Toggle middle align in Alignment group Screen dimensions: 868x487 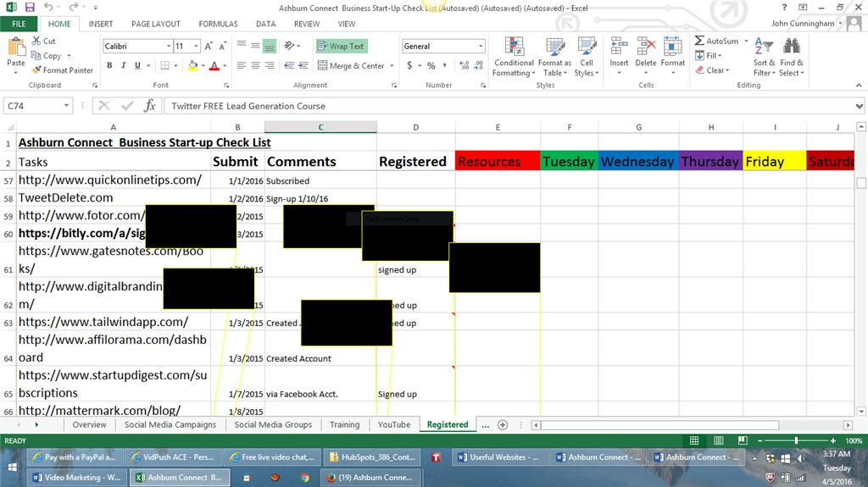coord(255,46)
